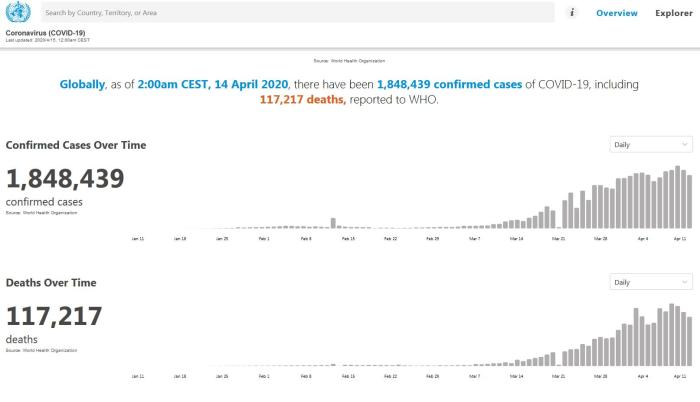This screenshot has width=700, height=402.
Task: Click the 'Globally' link in summary
Action: [82, 84]
